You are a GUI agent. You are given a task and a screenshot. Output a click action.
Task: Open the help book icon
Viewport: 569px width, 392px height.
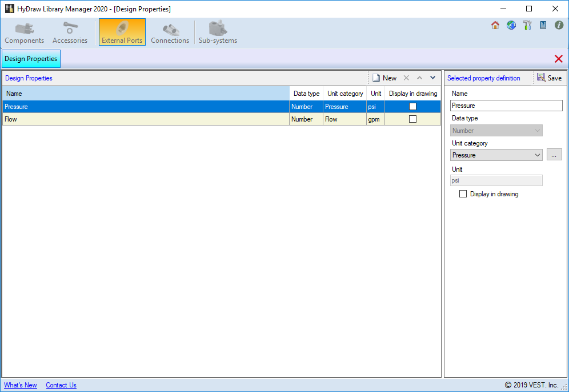click(x=543, y=25)
